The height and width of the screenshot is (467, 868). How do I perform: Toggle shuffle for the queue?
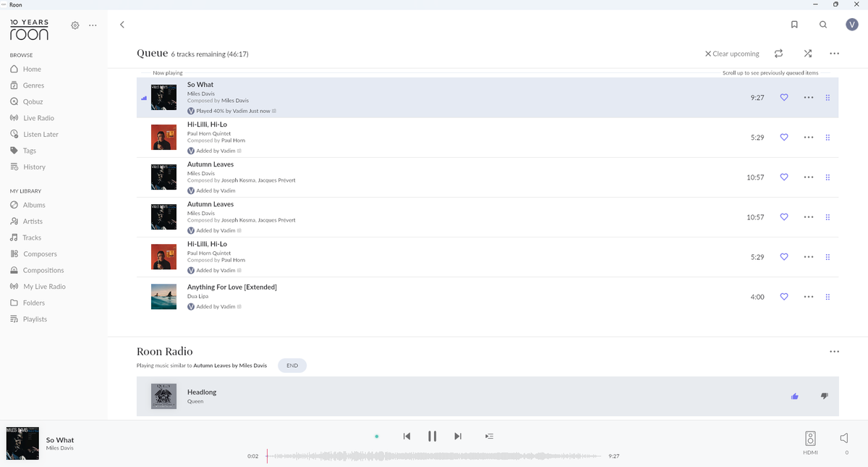click(808, 54)
